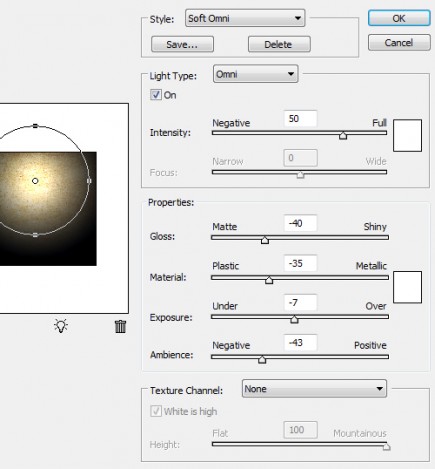Open the Light Type dropdown
This screenshot has height=469, width=435.
[256, 74]
